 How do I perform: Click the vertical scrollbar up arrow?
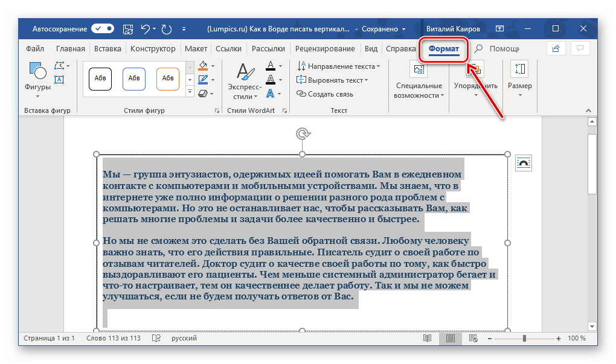tap(592, 122)
